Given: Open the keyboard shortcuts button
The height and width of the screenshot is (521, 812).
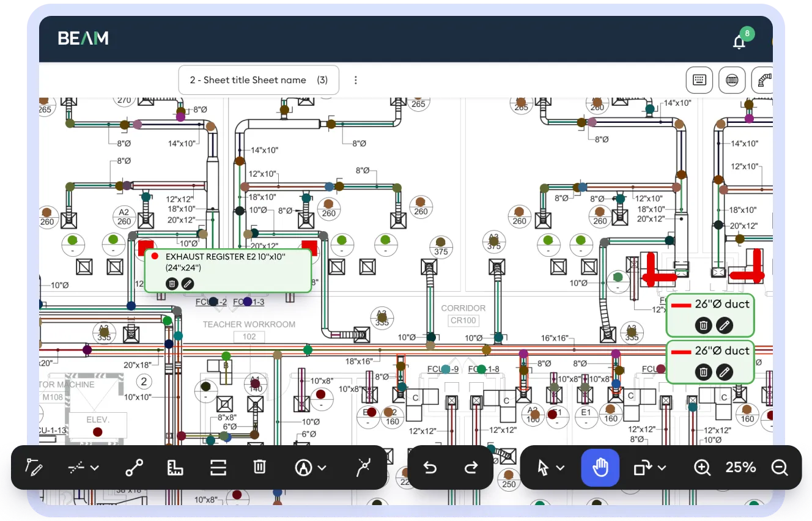Looking at the screenshot, I should click(x=699, y=79).
